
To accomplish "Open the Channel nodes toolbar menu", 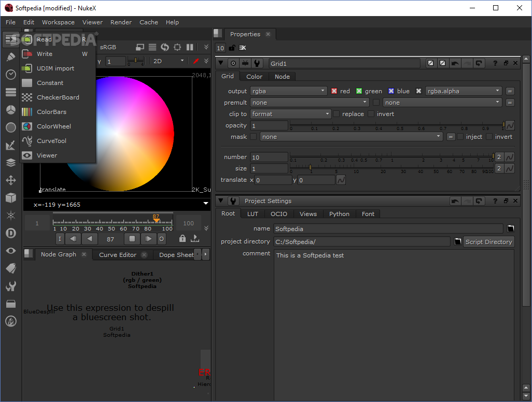I will click(x=11, y=92).
